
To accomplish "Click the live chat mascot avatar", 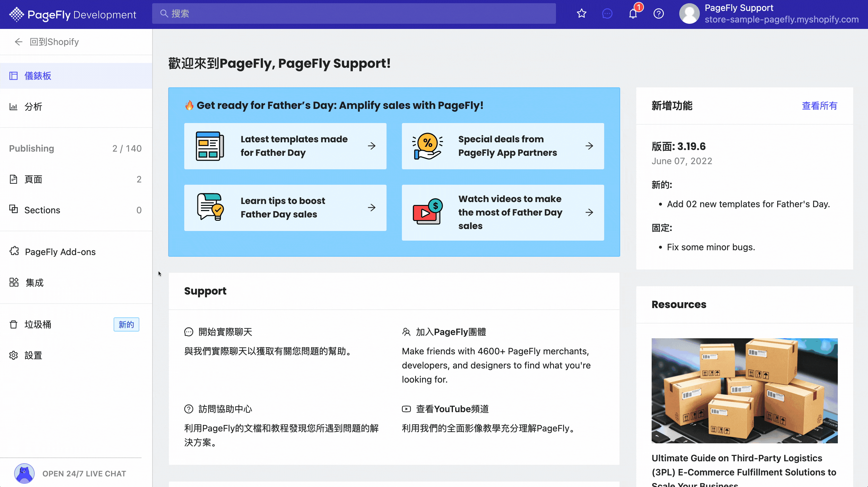I will click(24, 473).
